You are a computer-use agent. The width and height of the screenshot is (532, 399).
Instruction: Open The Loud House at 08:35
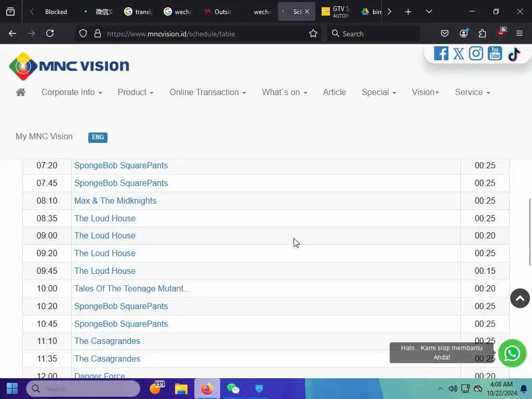coord(105,219)
